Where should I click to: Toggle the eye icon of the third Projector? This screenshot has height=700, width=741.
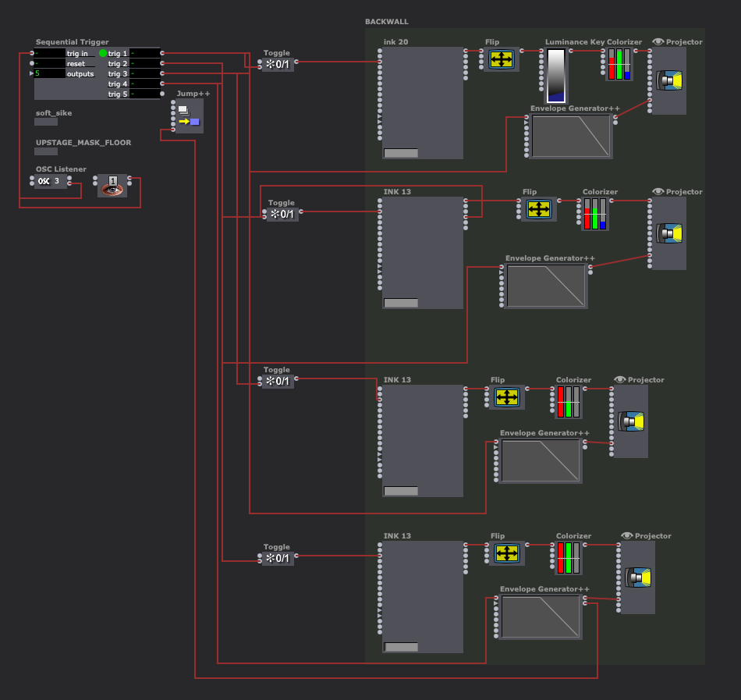[619, 379]
